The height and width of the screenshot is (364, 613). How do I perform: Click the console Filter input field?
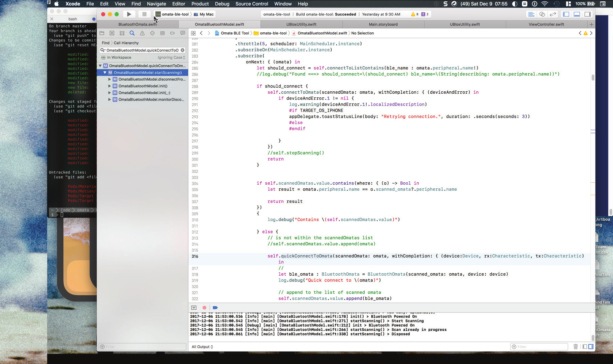(x=539, y=346)
